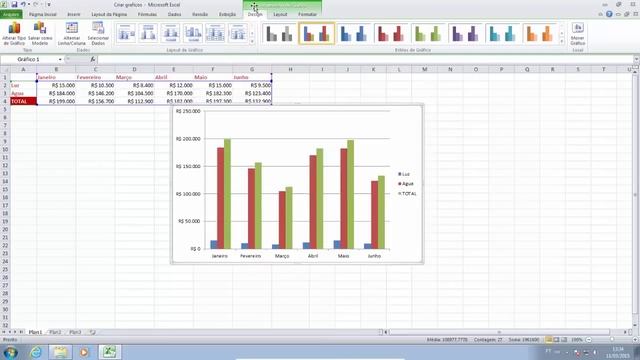Open Windows Explorer folder from taskbar
The image size is (640, 360).
pyautogui.click(x=60, y=352)
